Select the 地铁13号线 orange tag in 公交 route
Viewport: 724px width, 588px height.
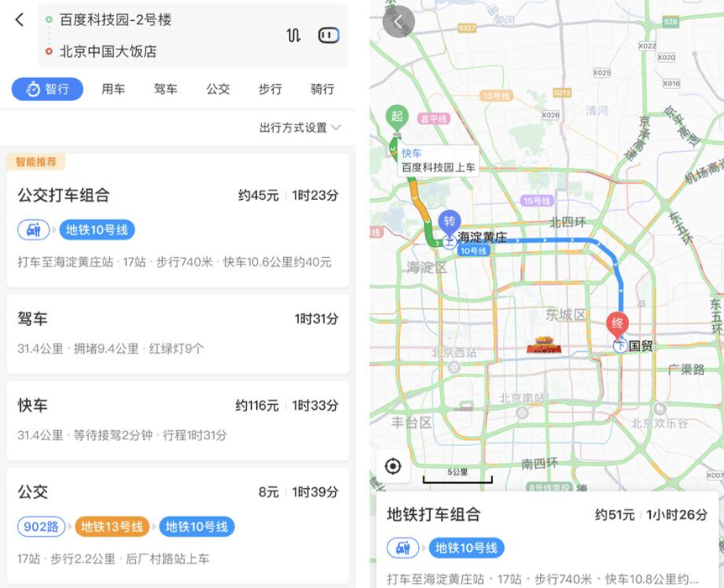pos(112,527)
